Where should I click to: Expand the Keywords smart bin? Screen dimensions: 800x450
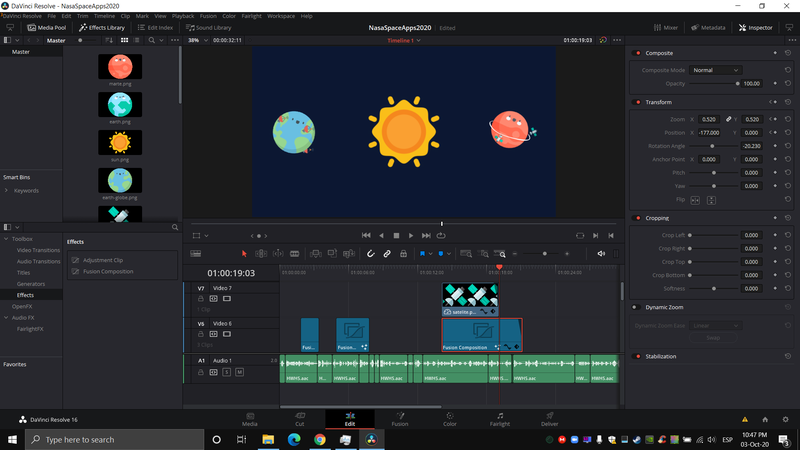coord(7,190)
